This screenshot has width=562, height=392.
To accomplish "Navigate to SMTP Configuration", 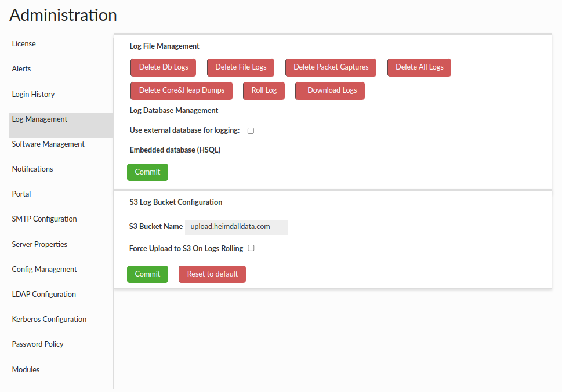I will pos(44,219).
